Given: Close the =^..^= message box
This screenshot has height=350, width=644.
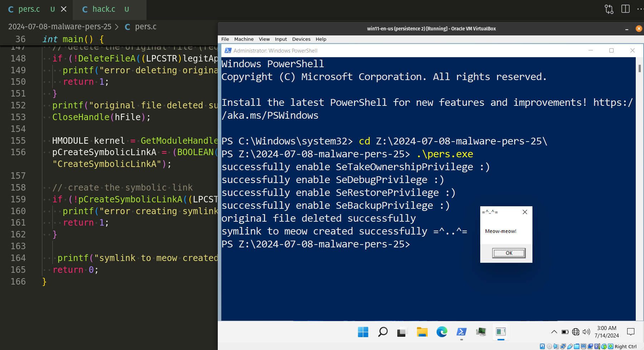Looking at the screenshot, I should pos(525,212).
